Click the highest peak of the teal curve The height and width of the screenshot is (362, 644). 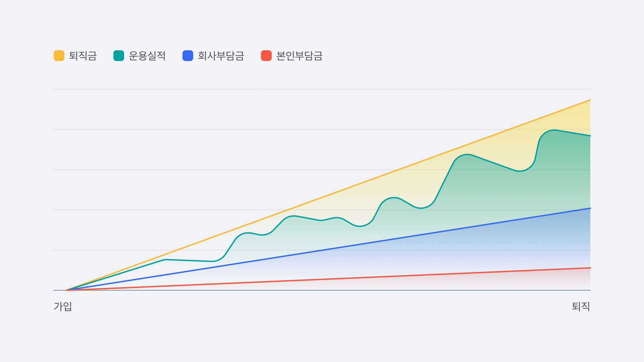pyautogui.click(x=554, y=130)
